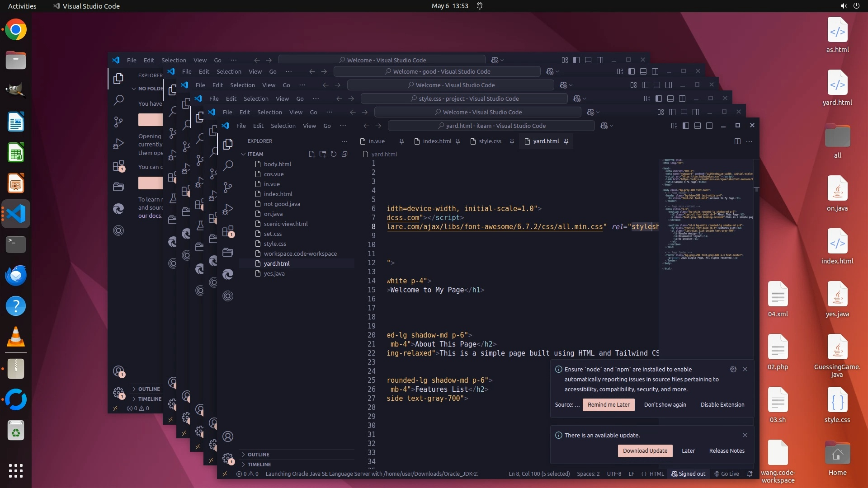Switch to the style.css tab
Screen dimensions: 868x488
490,141
